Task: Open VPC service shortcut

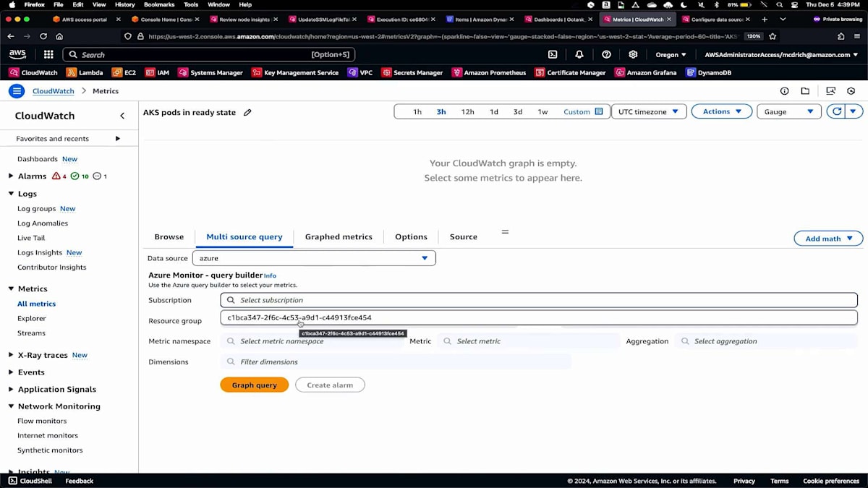Action: [359, 72]
